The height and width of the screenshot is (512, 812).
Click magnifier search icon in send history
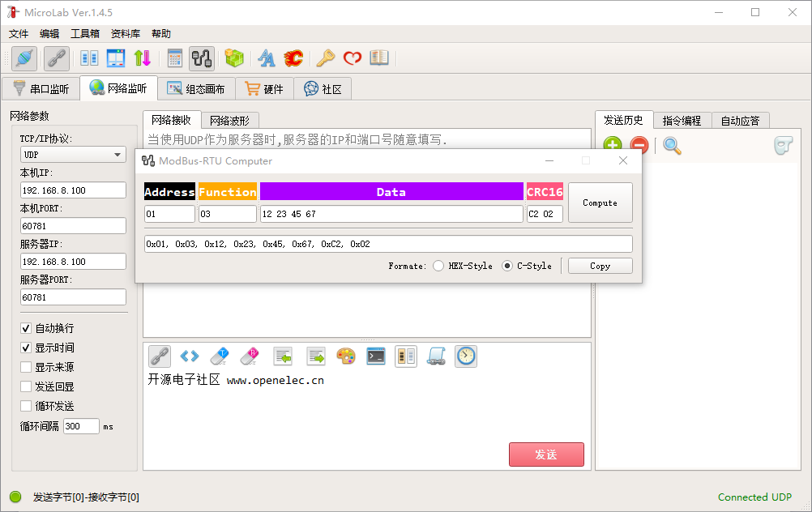tap(672, 146)
